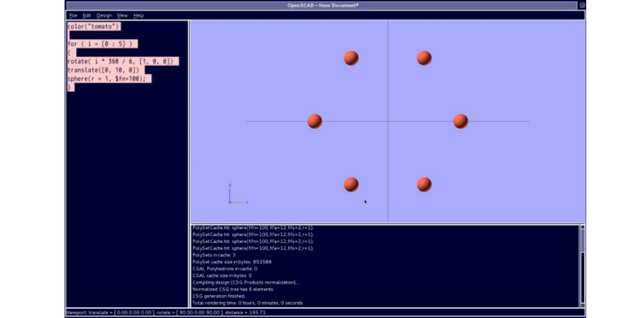Click the console scrollbar up arrow
The height and width of the screenshot is (318, 644).
click(x=582, y=226)
